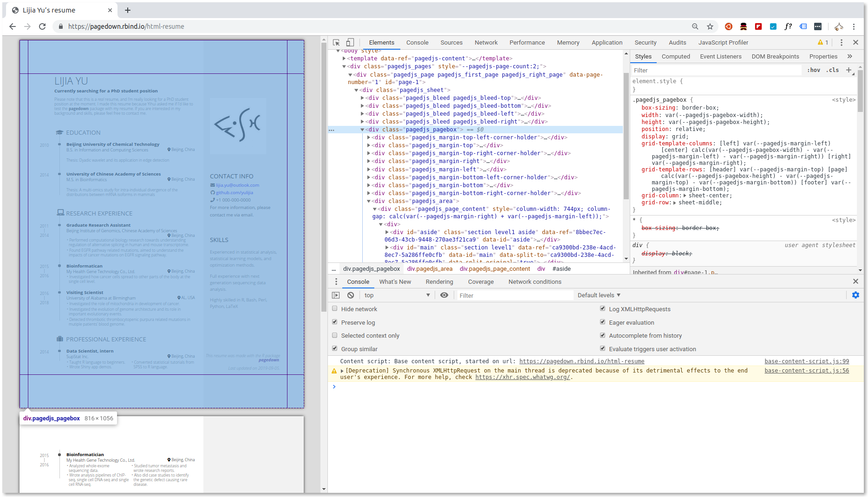
Task: Open the Default levels dropdown
Action: [599, 295]
